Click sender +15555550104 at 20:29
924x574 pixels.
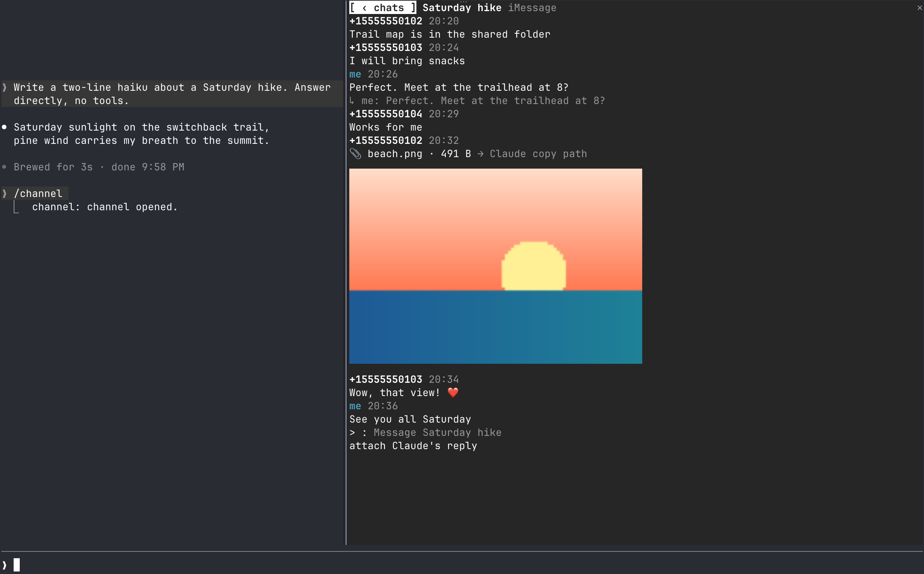(386, 114)
